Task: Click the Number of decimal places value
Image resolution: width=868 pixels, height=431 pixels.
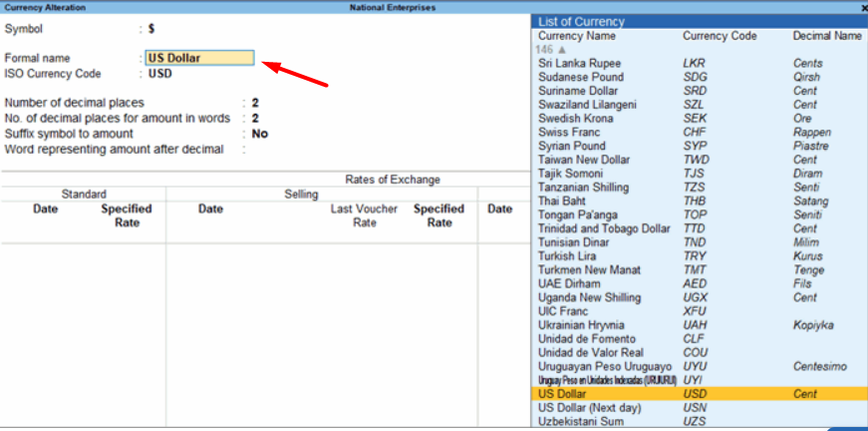Action: click(x=255, y=103)
